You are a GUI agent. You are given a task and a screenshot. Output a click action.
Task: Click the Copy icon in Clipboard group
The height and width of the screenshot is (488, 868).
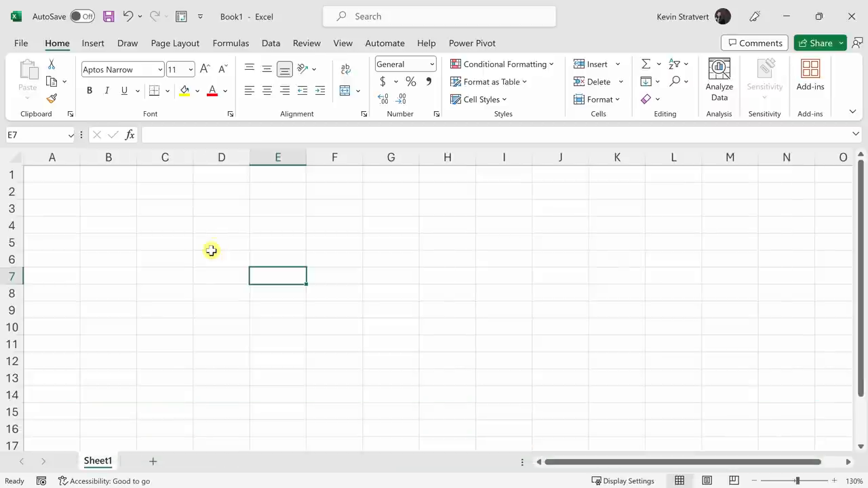(52, 81)
